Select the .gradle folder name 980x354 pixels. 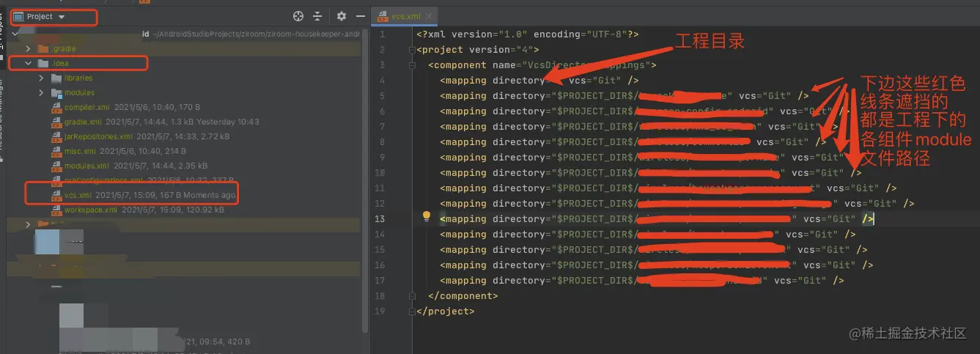(64, 49)
